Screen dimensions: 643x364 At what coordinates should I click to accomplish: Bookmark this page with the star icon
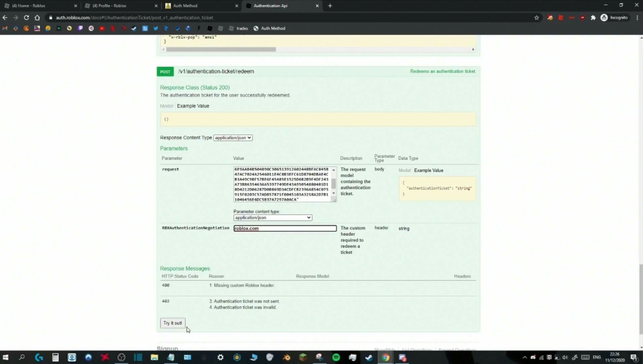[537, 18]
